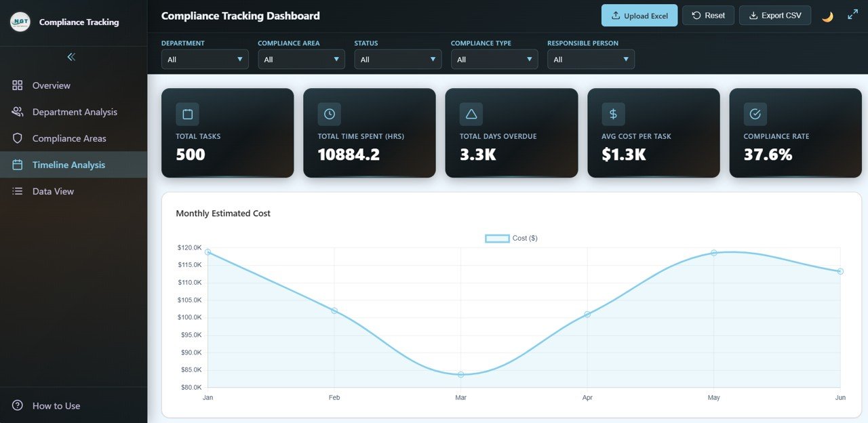Screen dimensions: 868x423
Task: Open the Department filter dropdown
Action: [205, 60]
